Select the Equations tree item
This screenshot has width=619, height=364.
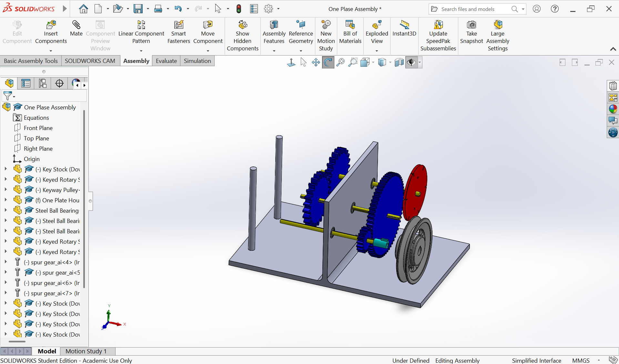point(36,118)
